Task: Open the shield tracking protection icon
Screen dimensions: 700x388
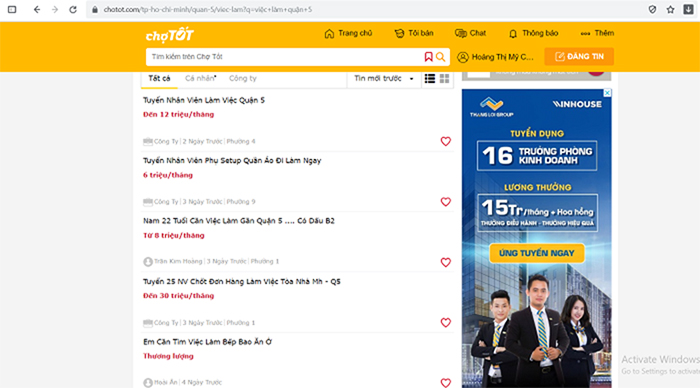Action: tap(652, 9)
